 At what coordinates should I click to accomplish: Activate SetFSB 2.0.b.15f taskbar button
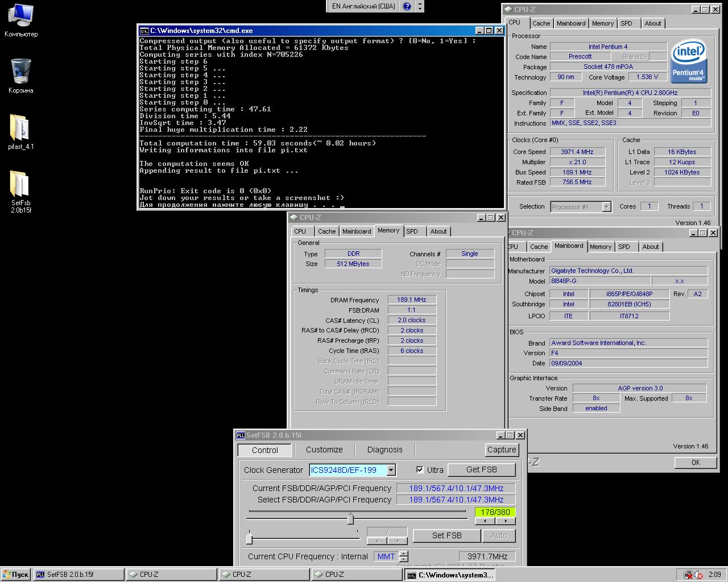(x=78, y=575)
